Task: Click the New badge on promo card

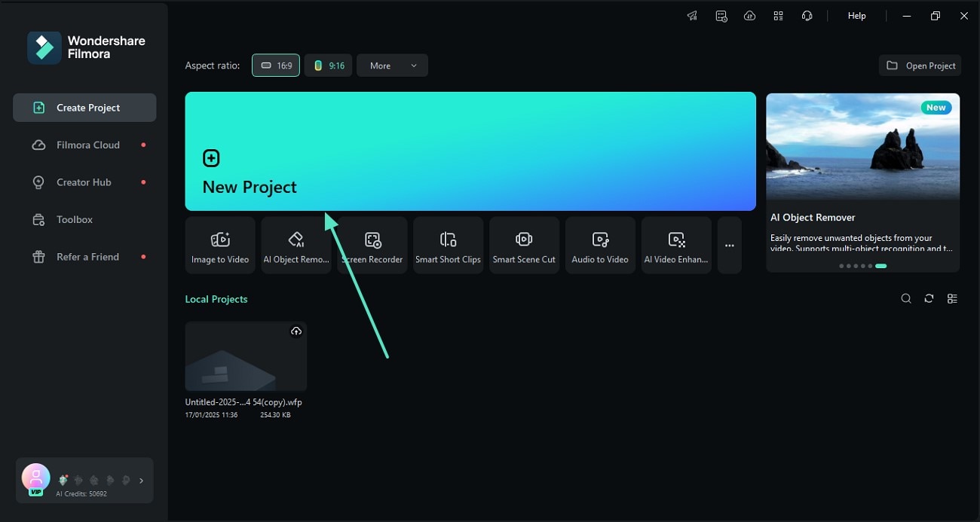Action: (x=936, y=108)
